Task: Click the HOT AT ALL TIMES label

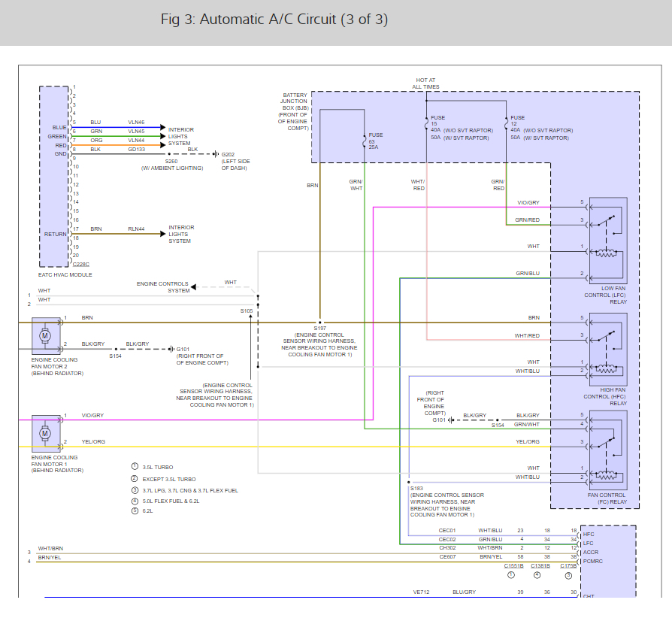Action: pyautogui.click(x=426, y=83)
